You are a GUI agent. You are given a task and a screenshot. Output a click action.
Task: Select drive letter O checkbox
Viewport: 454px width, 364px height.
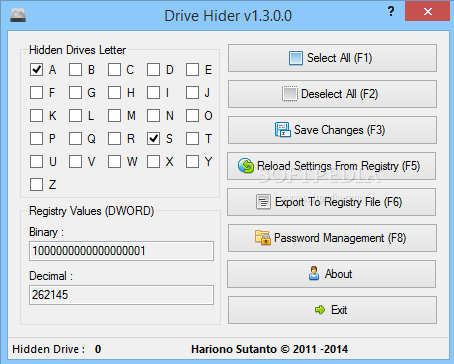[192, 115]
